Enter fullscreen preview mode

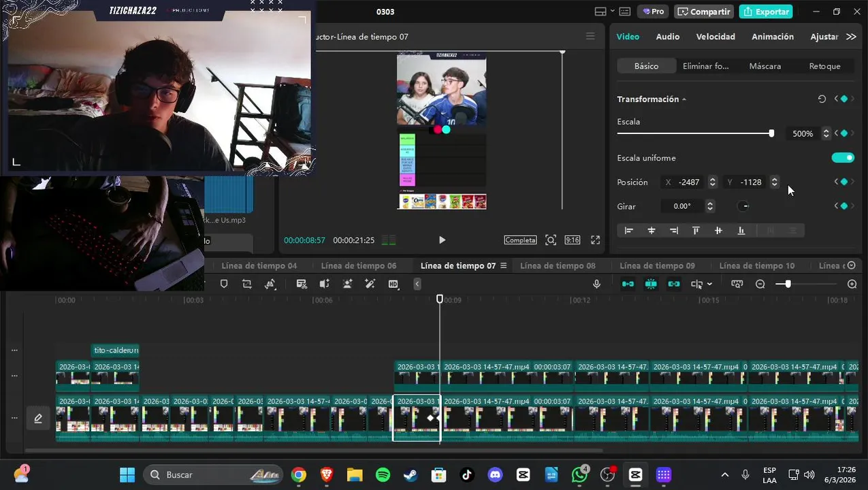click(595, 240)
